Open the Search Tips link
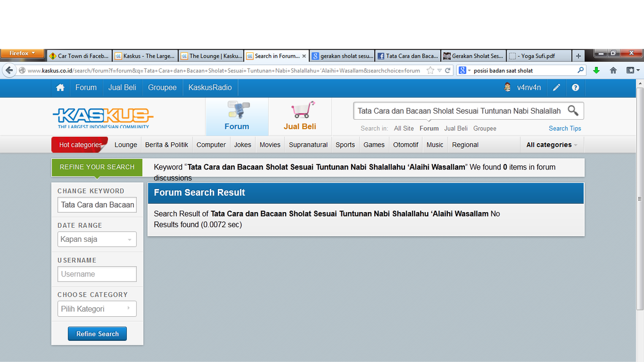Screen dimensions: 644x362 (565, 128)
